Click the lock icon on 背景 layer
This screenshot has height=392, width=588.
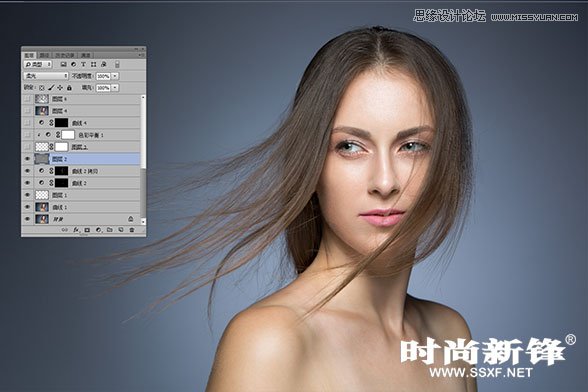130,219
